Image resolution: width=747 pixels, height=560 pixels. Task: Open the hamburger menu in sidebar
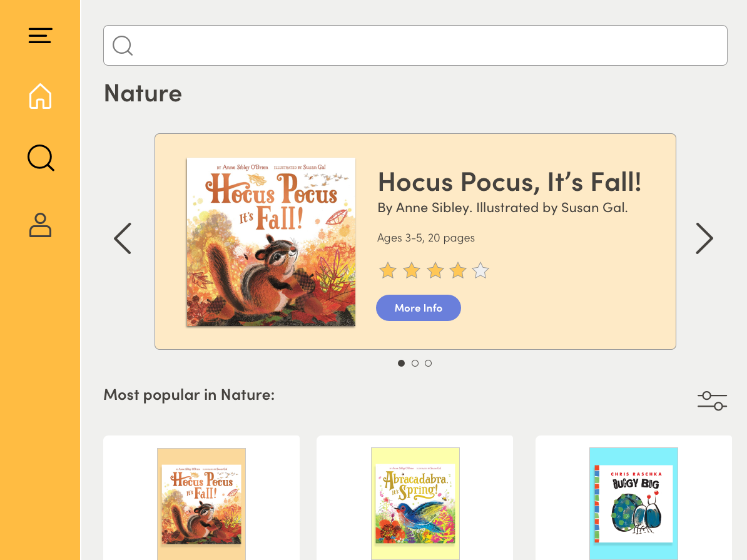(40, 36)
